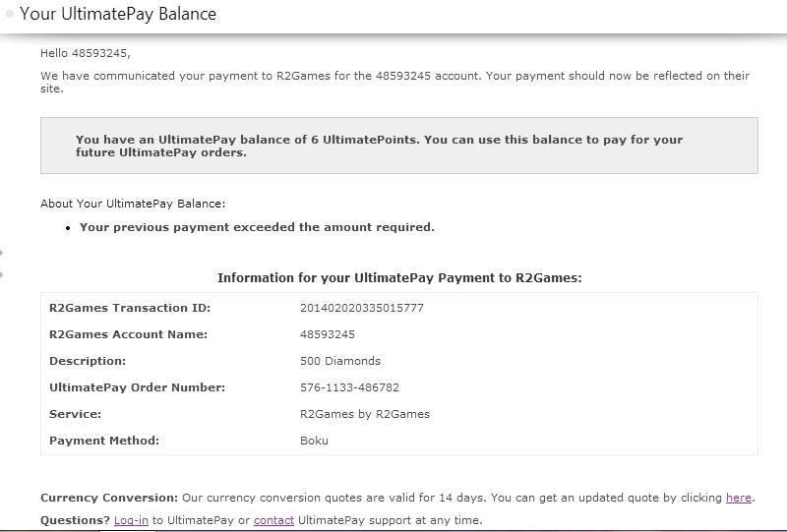Click the order number 576-1133-486782

pyautogui.click(x=349, y=387)
